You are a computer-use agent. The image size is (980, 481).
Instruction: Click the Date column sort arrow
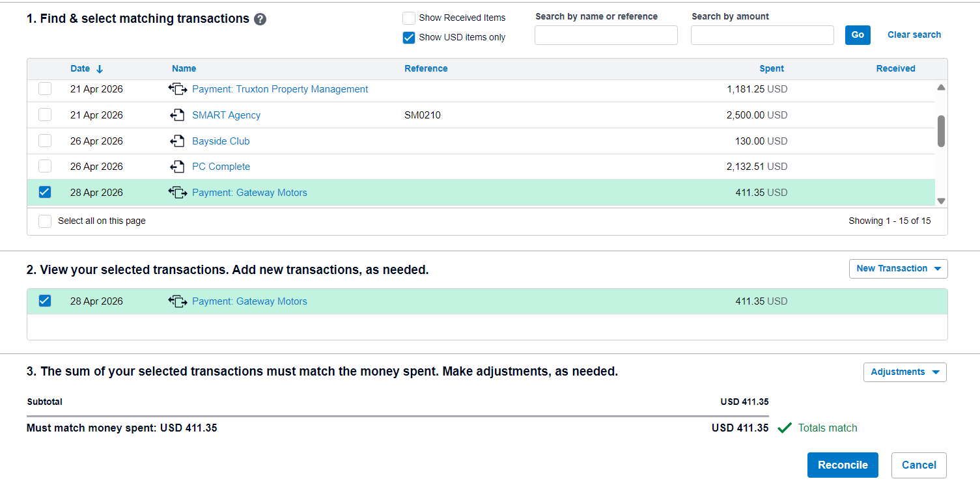100,69
